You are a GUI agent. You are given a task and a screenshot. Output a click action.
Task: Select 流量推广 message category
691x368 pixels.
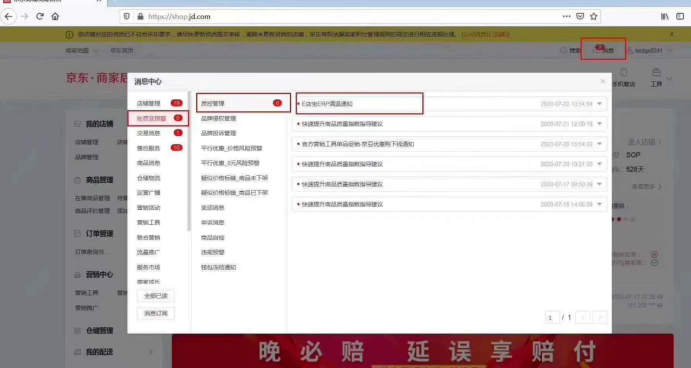point(149,252)
